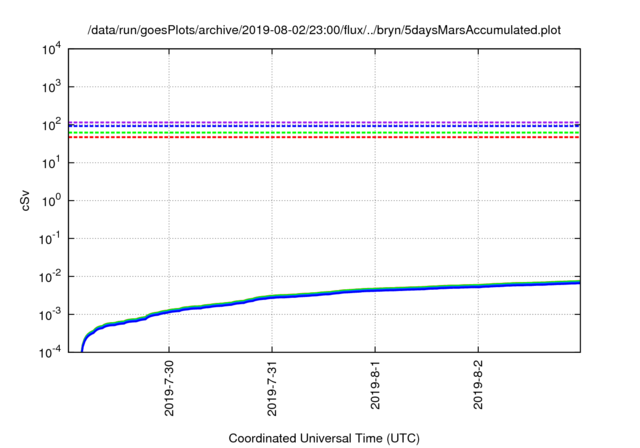
Task: Click the 10^3 y-axis tick label
Action: point(52,87)
